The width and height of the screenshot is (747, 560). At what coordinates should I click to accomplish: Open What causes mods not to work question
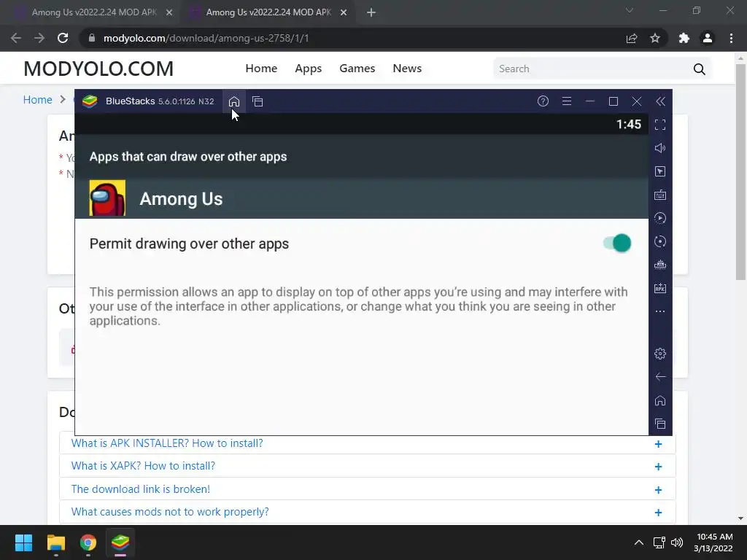170,512
